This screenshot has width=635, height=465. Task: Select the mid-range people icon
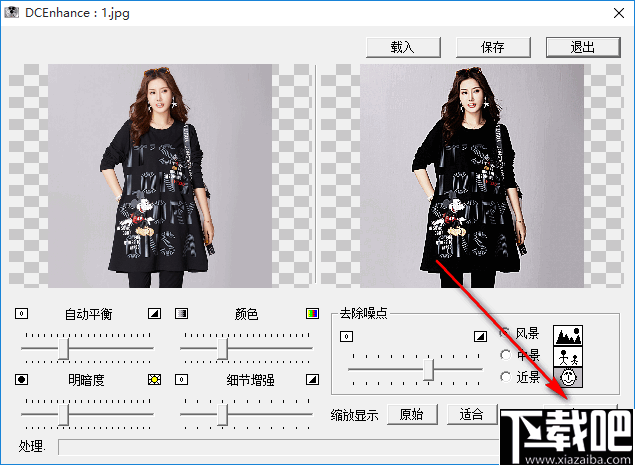point(568,356)
